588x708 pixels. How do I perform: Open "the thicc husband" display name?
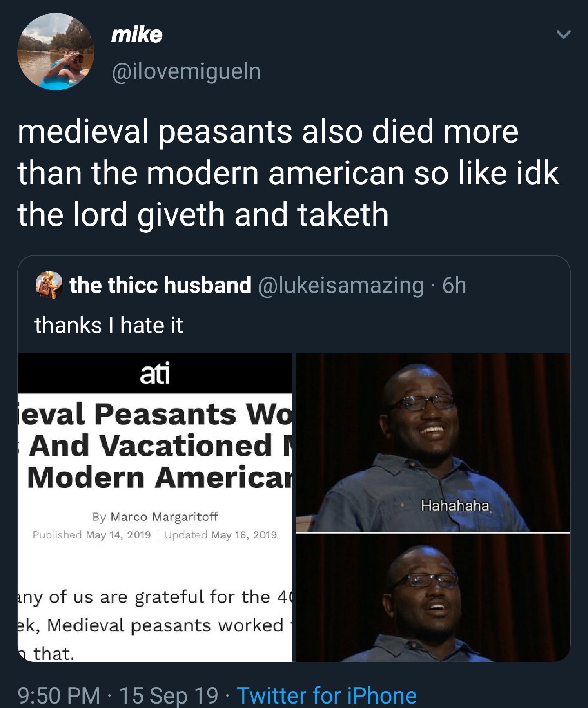(160, 285)
